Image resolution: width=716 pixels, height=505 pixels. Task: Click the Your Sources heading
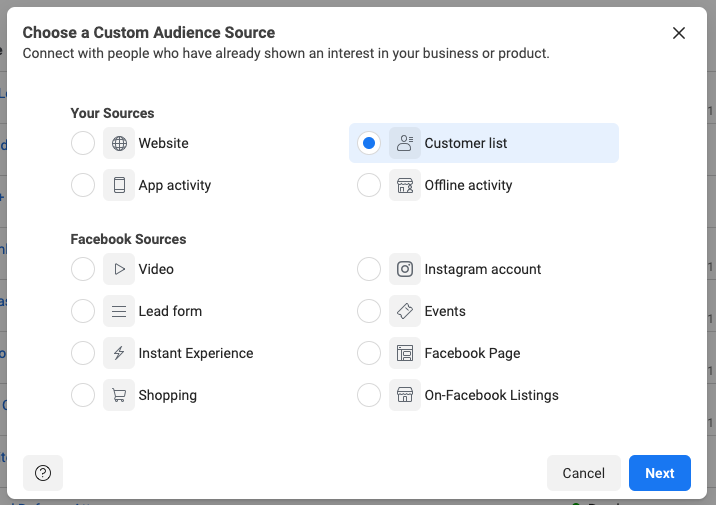[112, 113]
